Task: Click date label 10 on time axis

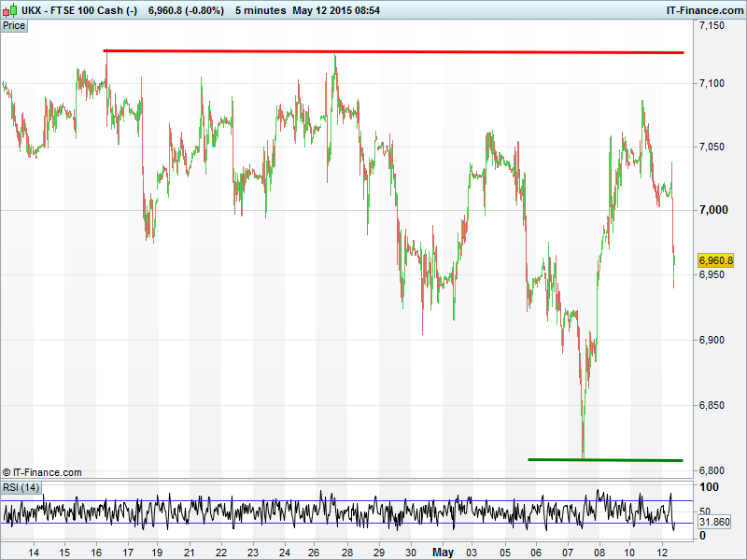Action: pyautogui.click(x=629, y=553)
